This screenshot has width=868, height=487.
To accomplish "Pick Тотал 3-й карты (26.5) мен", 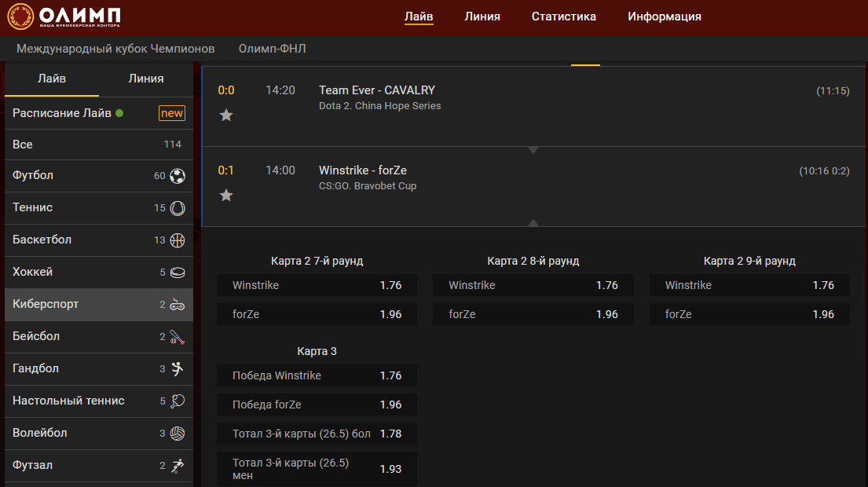I will tap(317, 469).
